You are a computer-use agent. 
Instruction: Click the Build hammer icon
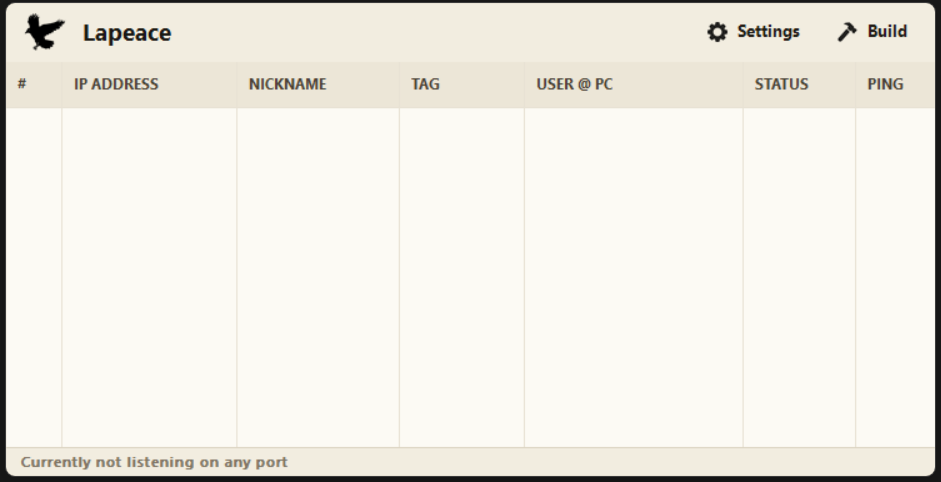coord(847,32)
